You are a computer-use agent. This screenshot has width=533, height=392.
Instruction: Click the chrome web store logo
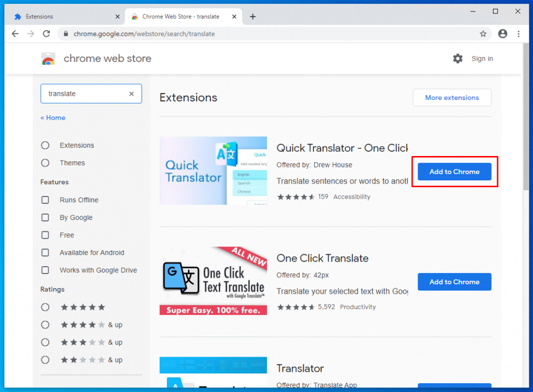48,59
